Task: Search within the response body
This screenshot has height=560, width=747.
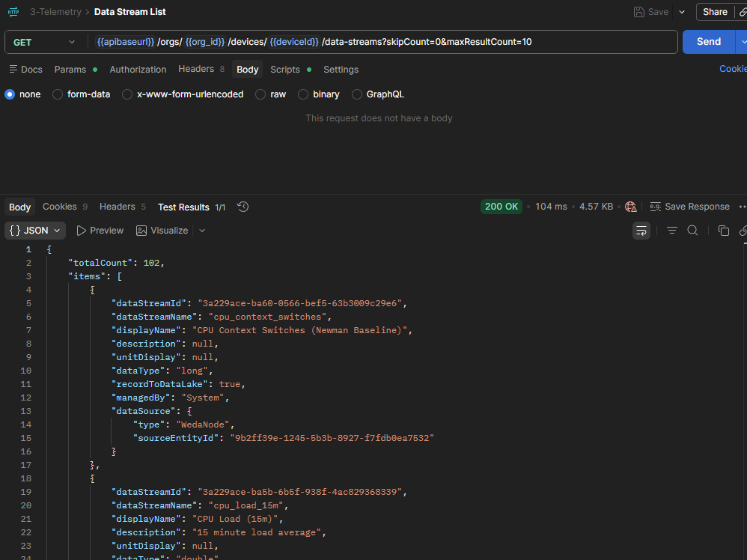Action: tap(692, 231)
